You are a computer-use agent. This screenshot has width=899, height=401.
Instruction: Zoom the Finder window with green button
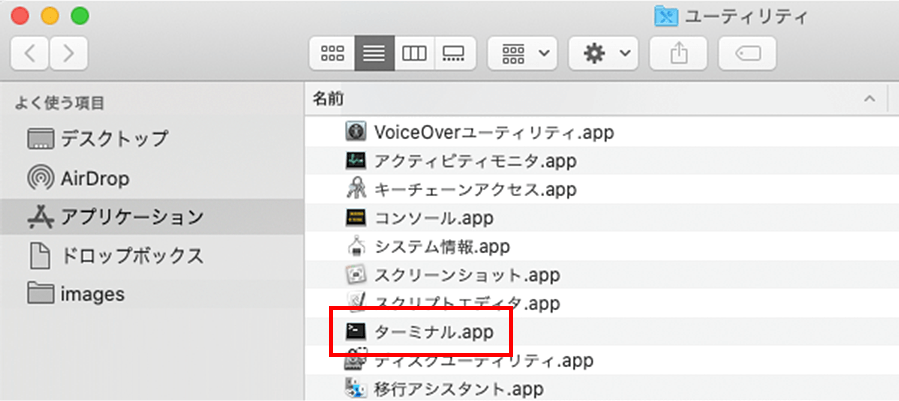coord(80,16)
